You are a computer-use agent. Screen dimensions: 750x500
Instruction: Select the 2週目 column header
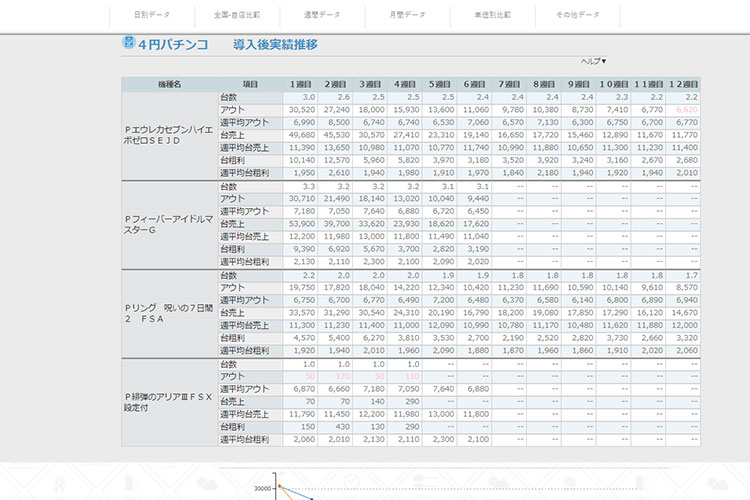coord(335,84)
